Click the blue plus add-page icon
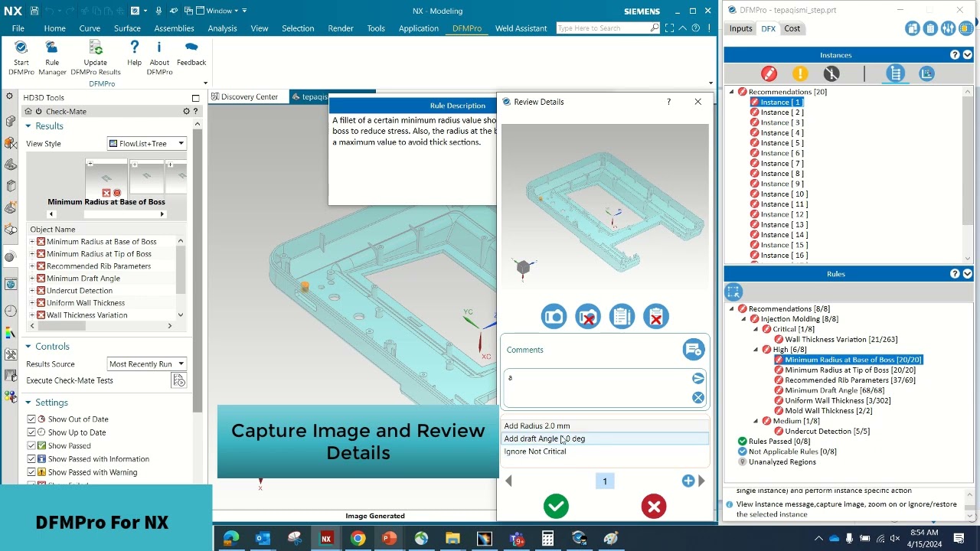The image size is (980, 551). (688, 481)
